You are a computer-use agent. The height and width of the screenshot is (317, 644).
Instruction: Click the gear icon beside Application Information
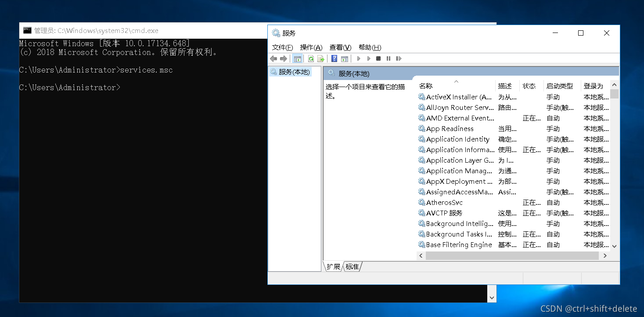click(422, 149)
